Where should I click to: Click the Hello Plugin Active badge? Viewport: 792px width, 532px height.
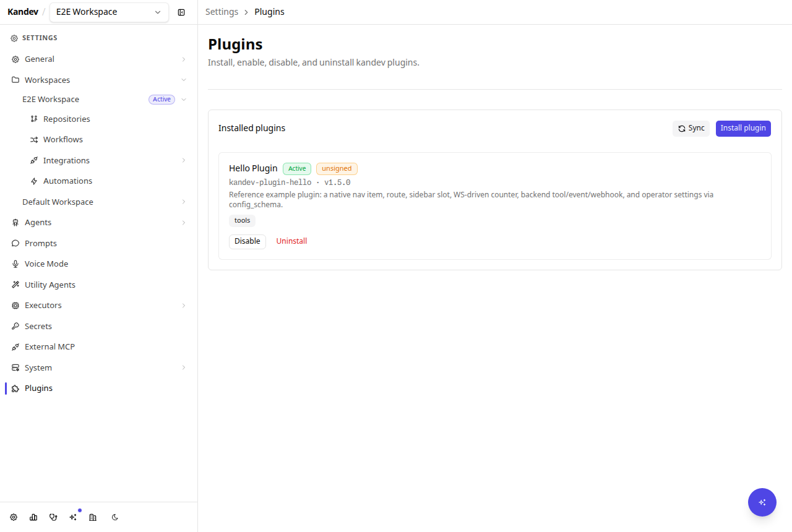coord(297,168)
